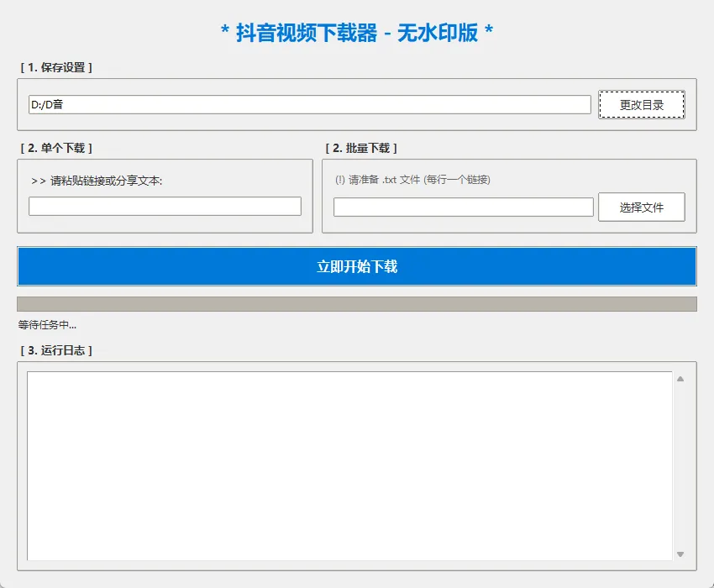Screen dimensions: 714x588
Task: Click the 请粘贴链接或分享文本 prompt label
Action: point(97,181)
